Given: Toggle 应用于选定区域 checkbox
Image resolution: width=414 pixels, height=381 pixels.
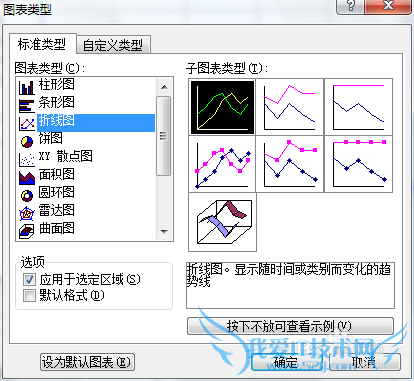Looking at the screenshot, I should pos(29,279).
